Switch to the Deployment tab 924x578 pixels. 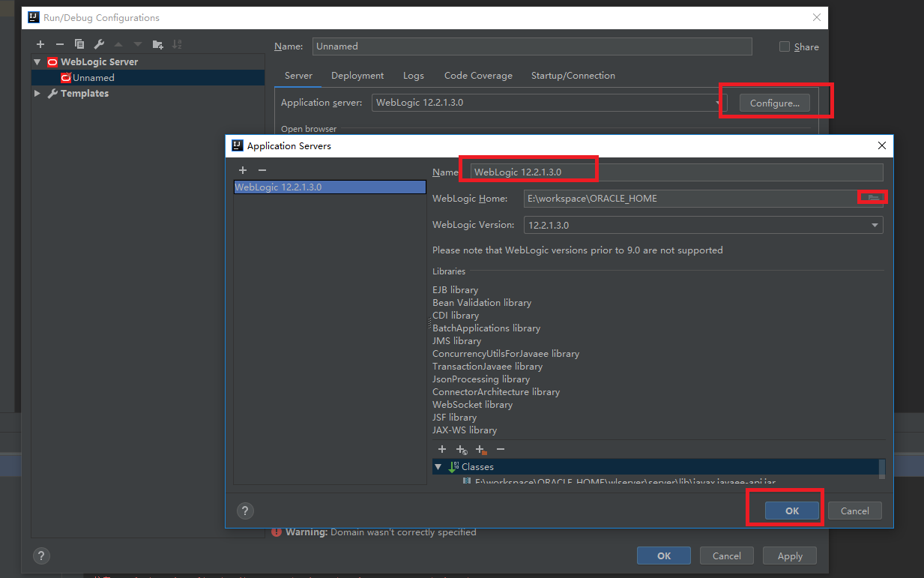(x=357, y=76)
